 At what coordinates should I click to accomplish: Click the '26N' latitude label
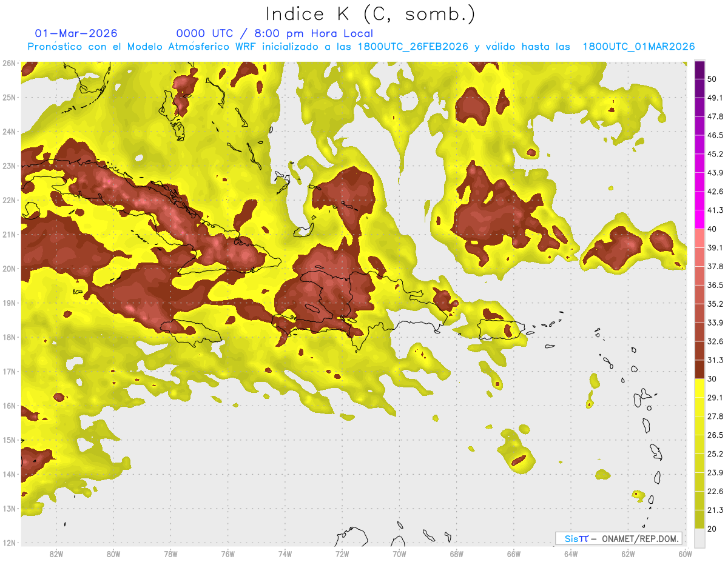[9, 63]
